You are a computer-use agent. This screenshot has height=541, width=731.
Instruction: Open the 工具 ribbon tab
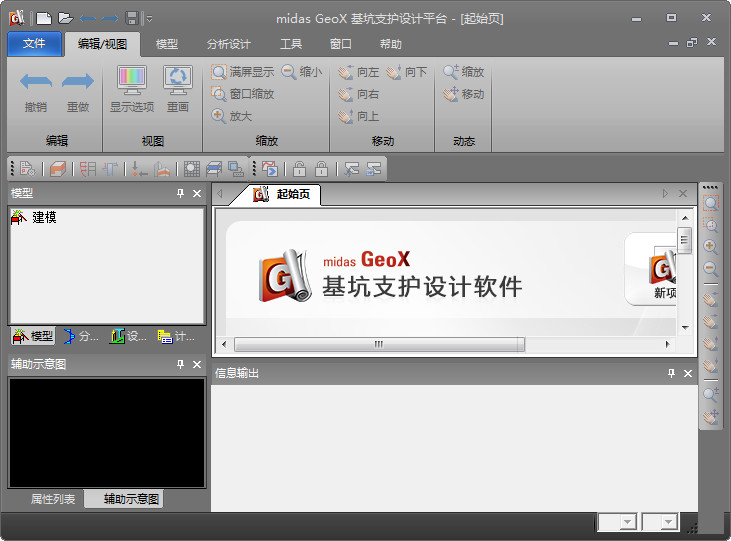pos(291,44)
